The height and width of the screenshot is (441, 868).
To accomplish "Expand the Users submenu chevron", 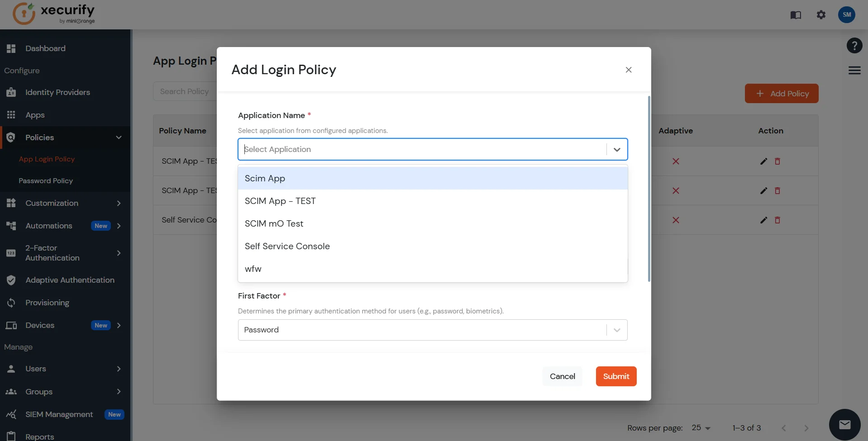I will tap(119, 369).
